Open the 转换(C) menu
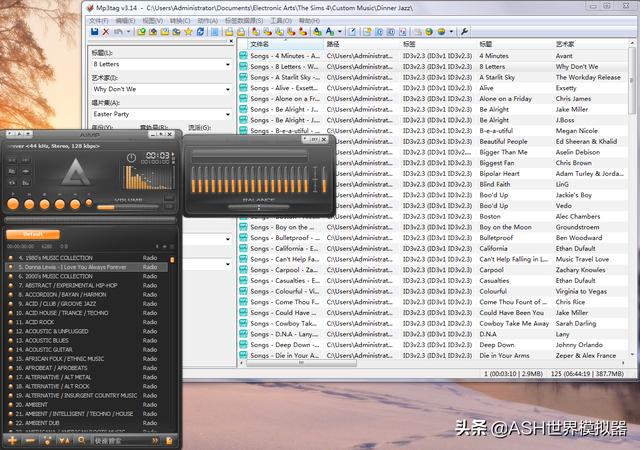This screenshot has width=640, height=450. pos(180,20)
